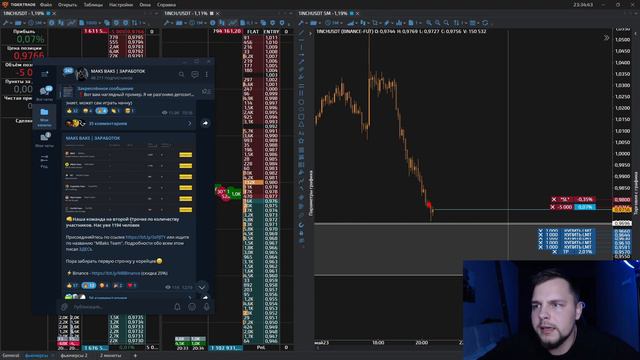Click the paperclip attach icon in Telegram
Screen dimensions: 640x360
pyautogui.click(x=64, y=307)
